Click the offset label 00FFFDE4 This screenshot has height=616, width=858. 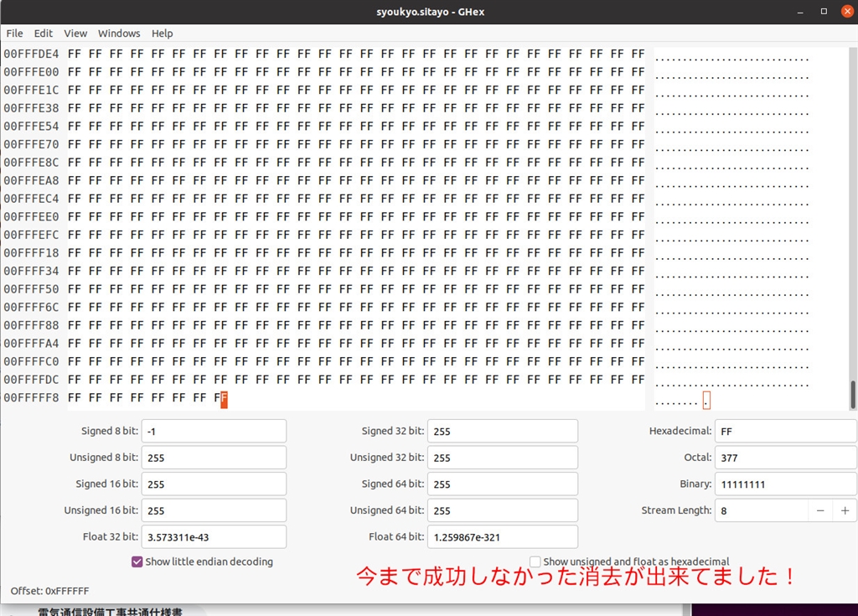click(x=31, y=54)
